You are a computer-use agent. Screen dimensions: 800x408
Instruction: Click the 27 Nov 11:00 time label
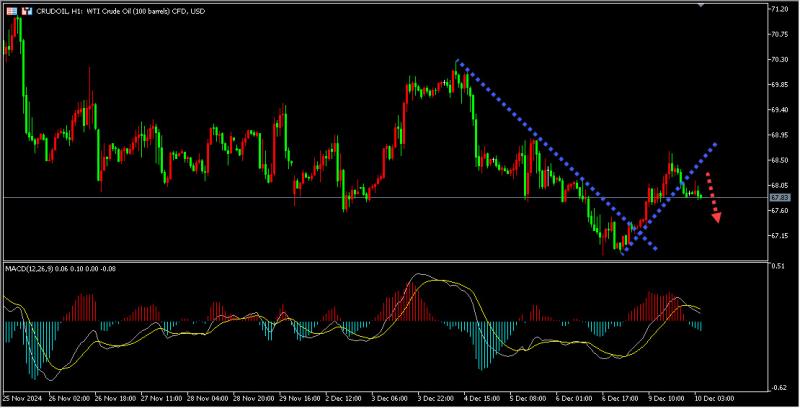[x=161, y=398]
